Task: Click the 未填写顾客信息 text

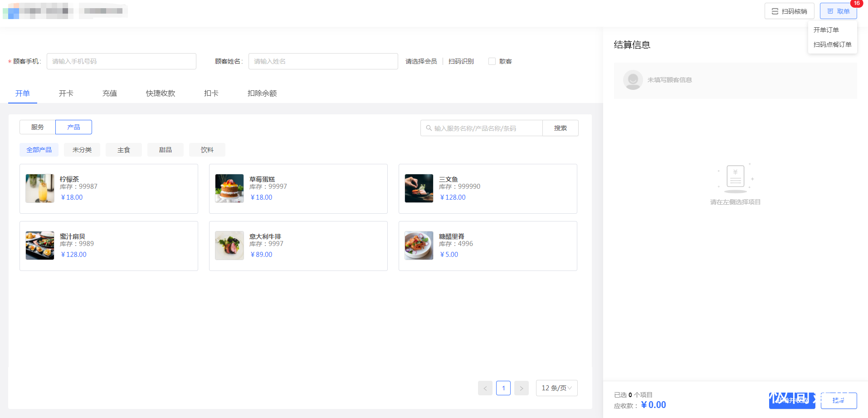Action: point(670,80)
